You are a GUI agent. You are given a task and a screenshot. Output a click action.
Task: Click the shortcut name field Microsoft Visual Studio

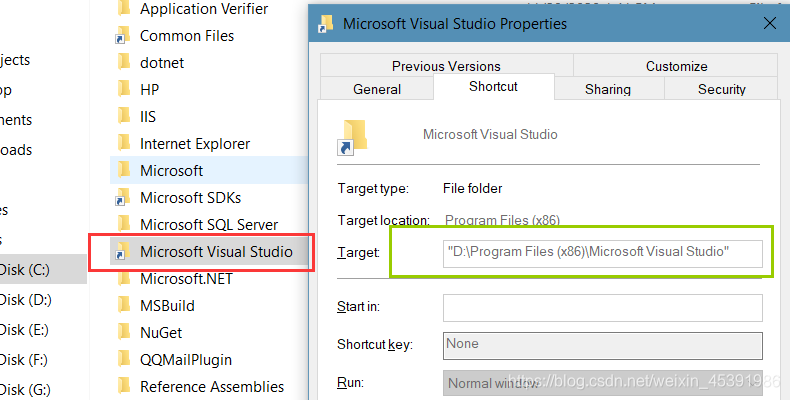[490, 135]
